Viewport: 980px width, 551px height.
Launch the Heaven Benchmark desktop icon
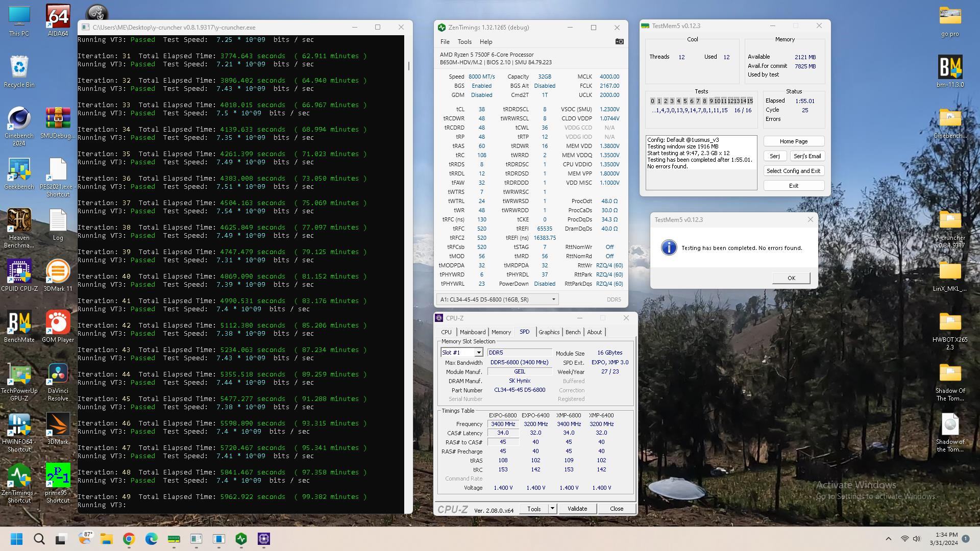click(19, 228)
